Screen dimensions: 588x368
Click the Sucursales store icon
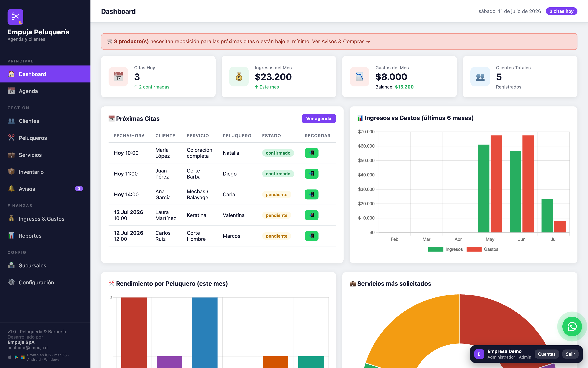point(11,265)
